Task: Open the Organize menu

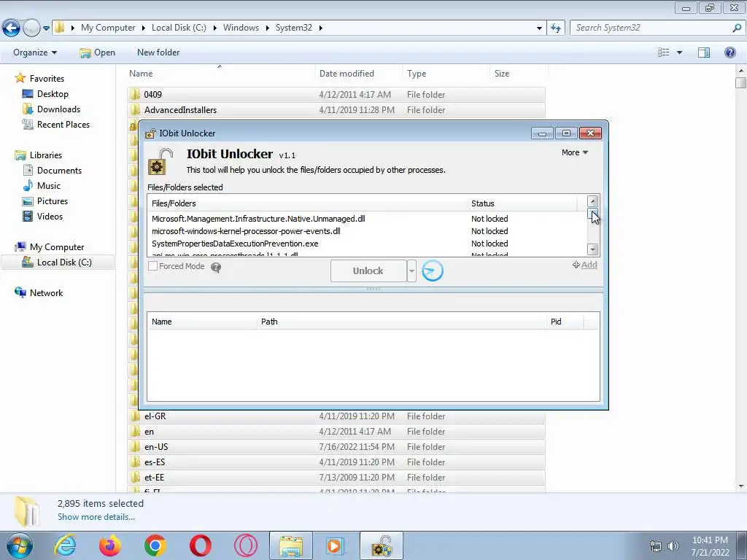Action: click(35, 52)
